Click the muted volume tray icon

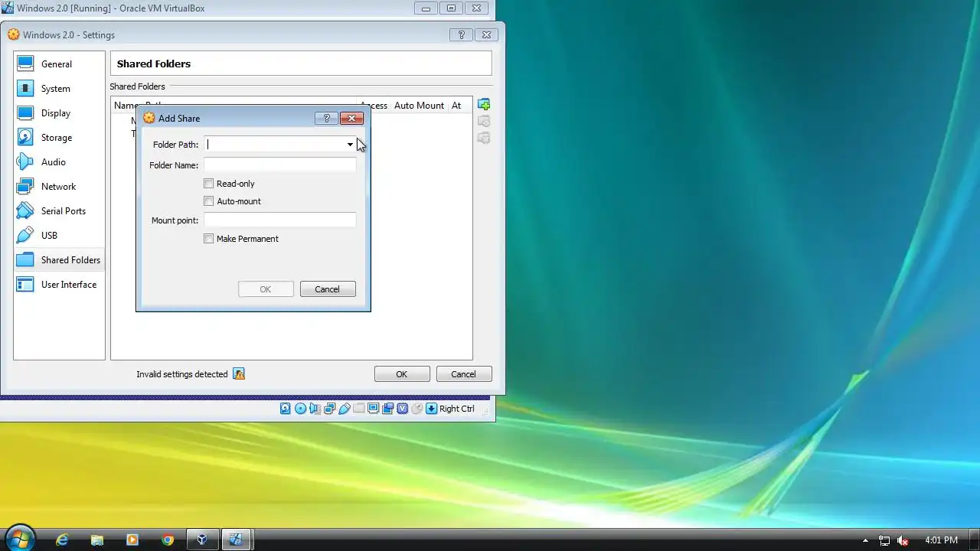point(903,540)
